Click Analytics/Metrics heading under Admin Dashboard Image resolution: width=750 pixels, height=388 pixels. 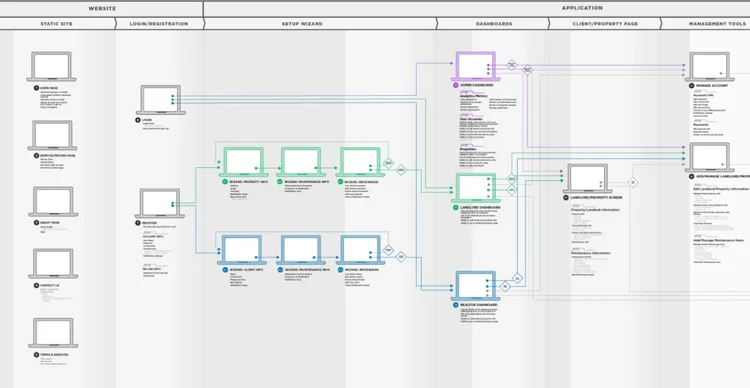point(474,96)
